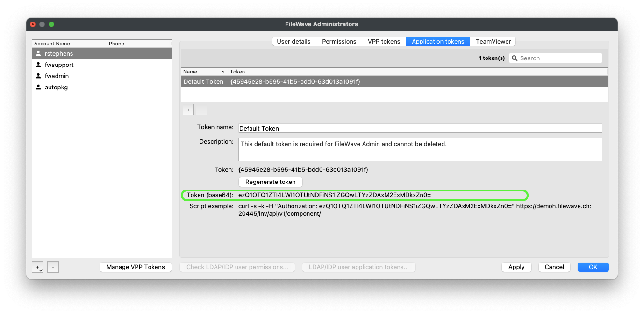This screenshot has height=314, width=644.
Task: Open the User details tab
Action: pyautogui.click(x=294, y=41)
